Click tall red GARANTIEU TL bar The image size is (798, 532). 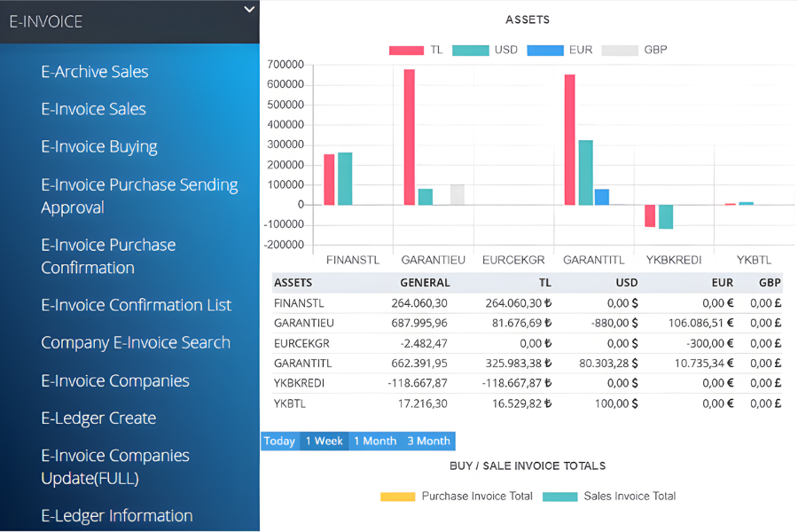[x=409, y=137]
